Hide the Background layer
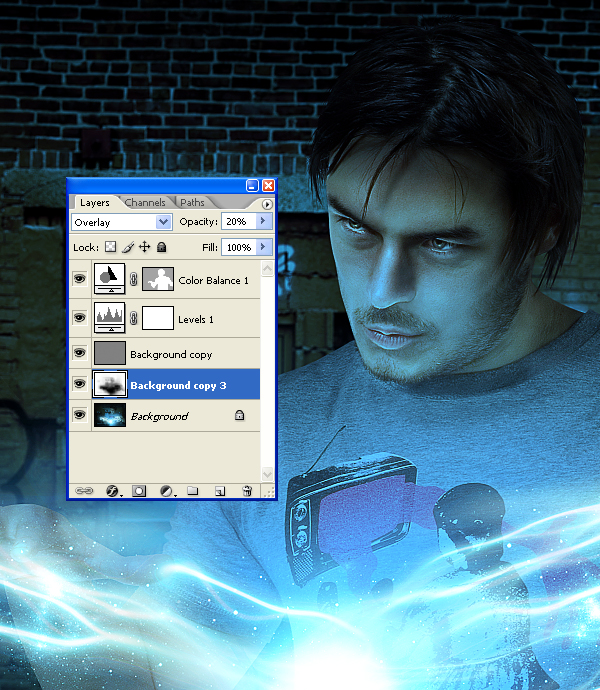 [x=80, y=415]
